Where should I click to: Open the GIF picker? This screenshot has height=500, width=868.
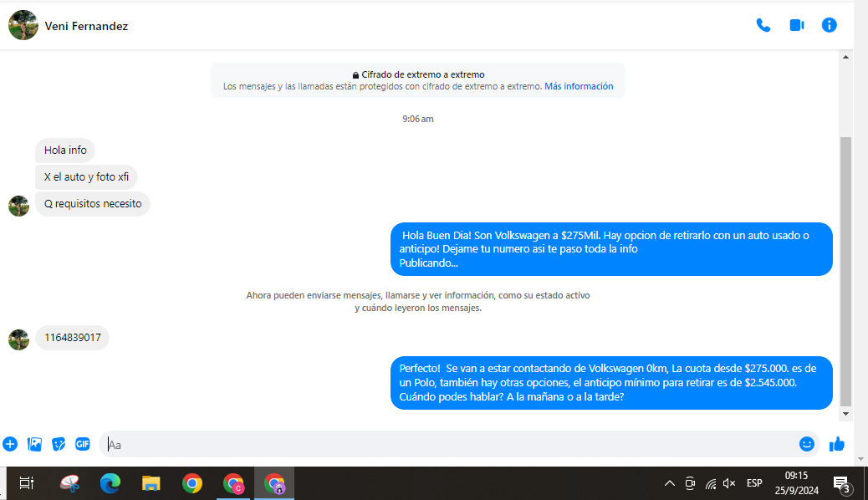83,444
